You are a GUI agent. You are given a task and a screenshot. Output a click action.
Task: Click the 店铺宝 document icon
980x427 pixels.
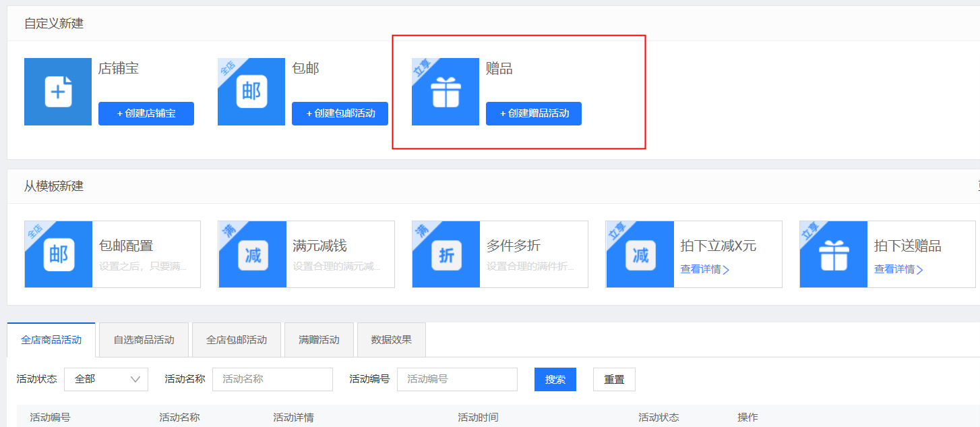click(57, 91)
